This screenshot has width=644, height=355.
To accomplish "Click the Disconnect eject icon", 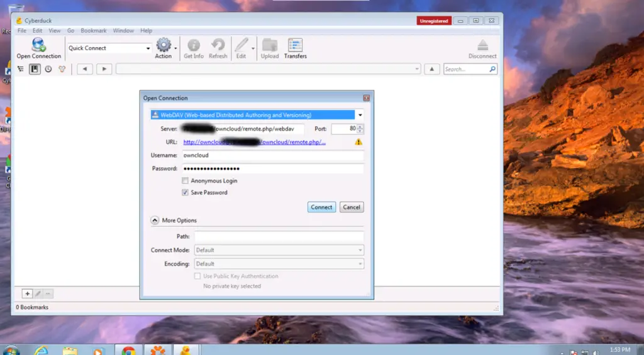I will point(482,48).
